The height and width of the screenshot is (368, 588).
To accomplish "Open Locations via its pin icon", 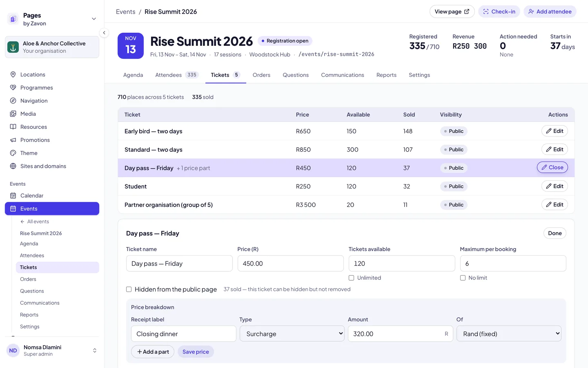I will (13, 74).
